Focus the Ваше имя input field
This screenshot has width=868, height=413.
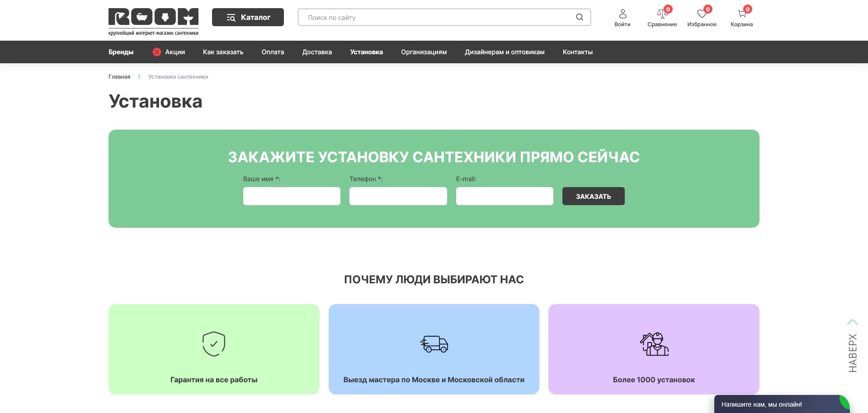[x=292, y=196]
